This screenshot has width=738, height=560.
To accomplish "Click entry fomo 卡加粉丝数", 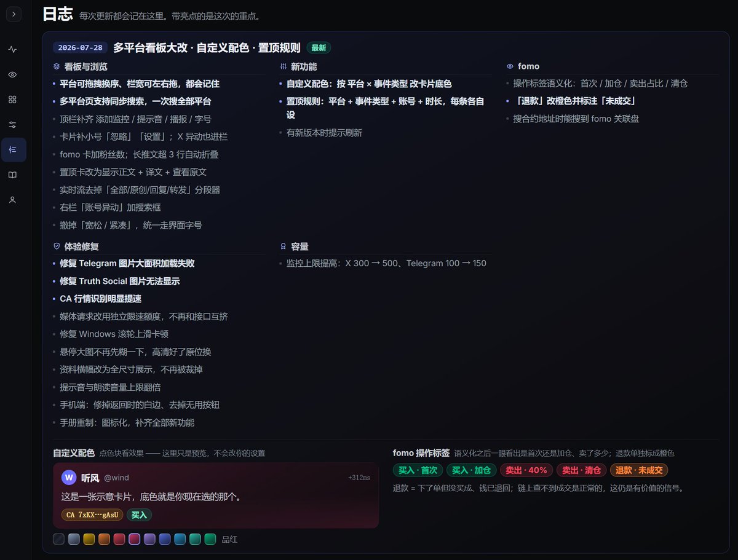I will (x=139, y=155).
